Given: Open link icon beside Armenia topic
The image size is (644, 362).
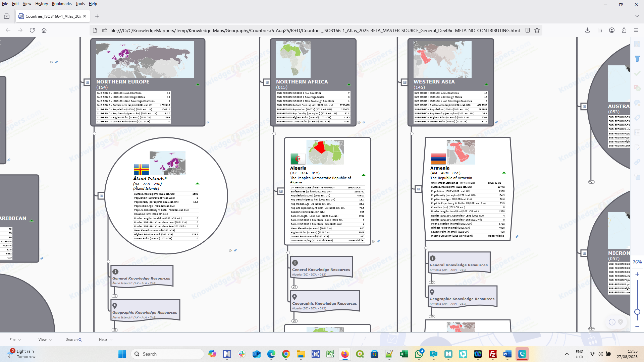Looking at the screenshot, I should click(517, 237).
